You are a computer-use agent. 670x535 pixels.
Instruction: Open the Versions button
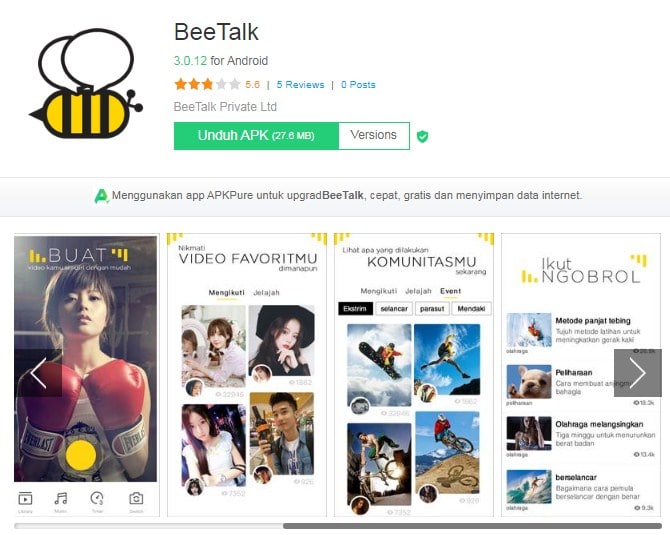pos(374,136)
